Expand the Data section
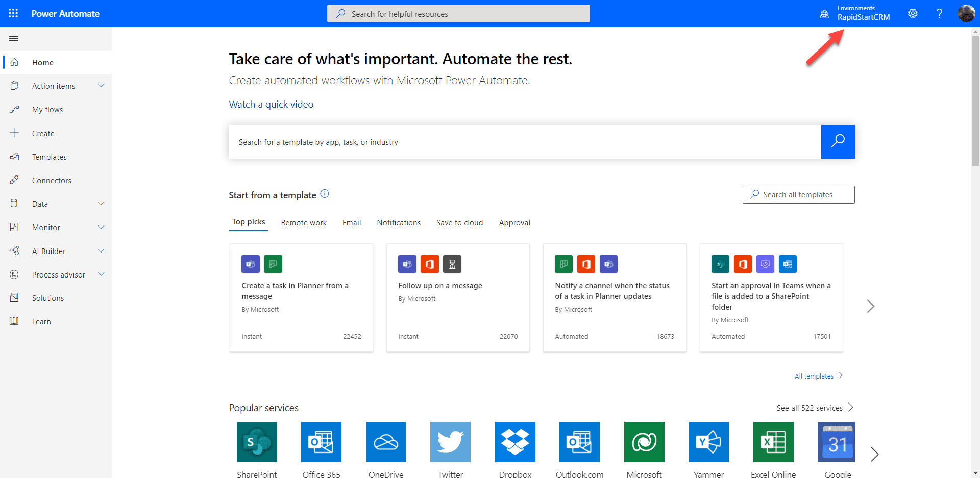The height and width of the screenshot is (478, 980). coord(101,203)
